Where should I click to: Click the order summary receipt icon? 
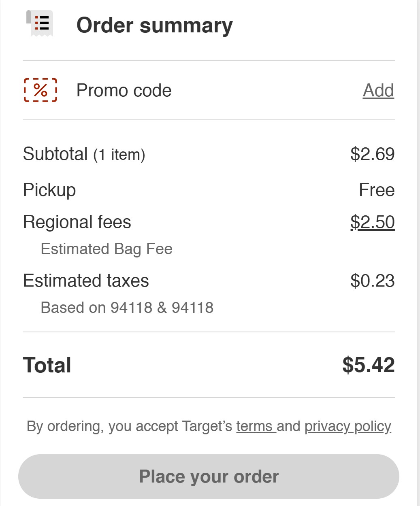coord(40,23)
